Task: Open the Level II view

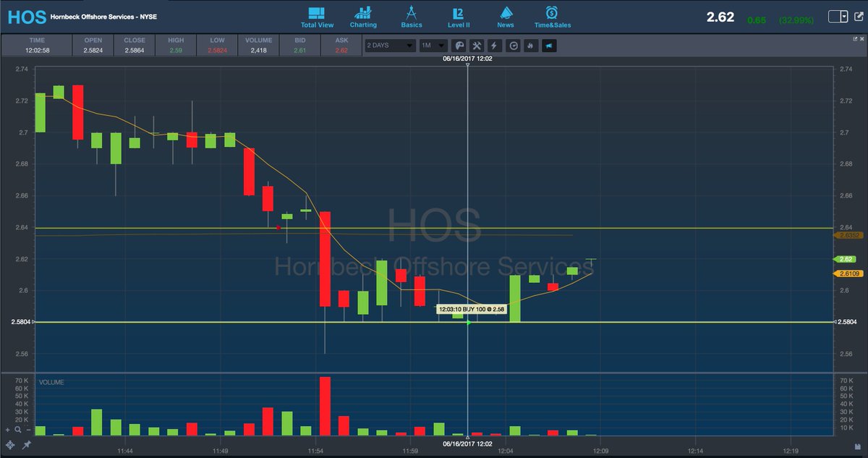Action: [x=459, y=16]
